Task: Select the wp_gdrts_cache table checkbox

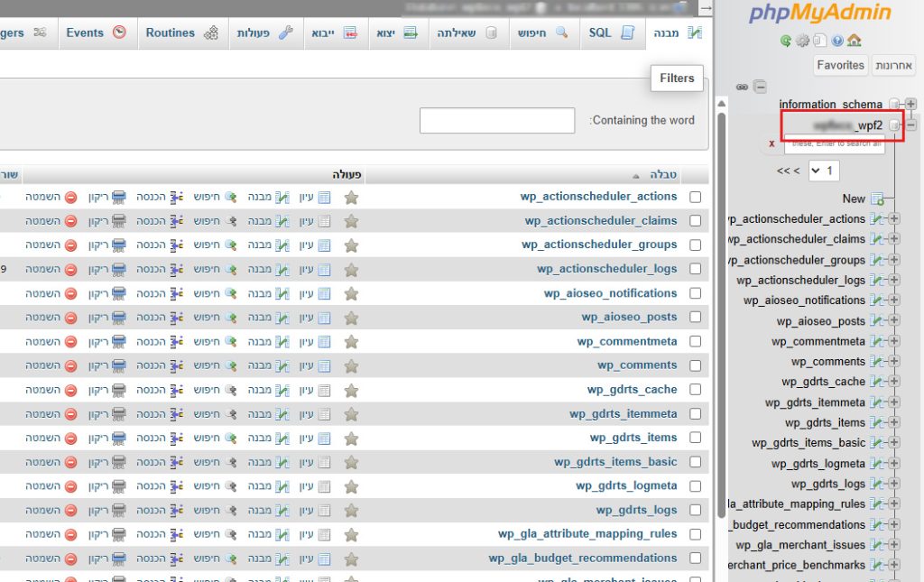Action: pos(695,390)
